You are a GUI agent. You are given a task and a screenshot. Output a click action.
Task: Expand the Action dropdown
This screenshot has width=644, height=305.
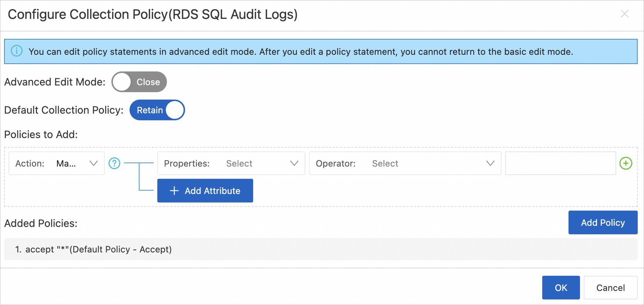point(57,163)
